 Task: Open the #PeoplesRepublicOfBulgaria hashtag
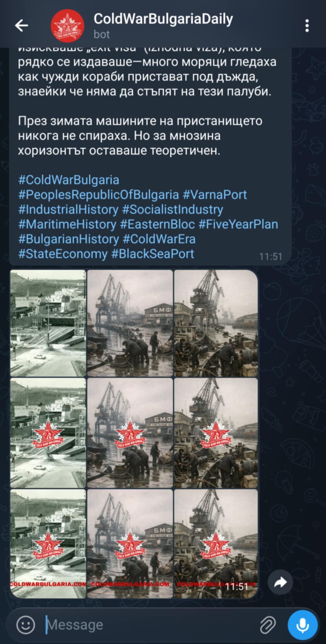click(x=98, y=195)
